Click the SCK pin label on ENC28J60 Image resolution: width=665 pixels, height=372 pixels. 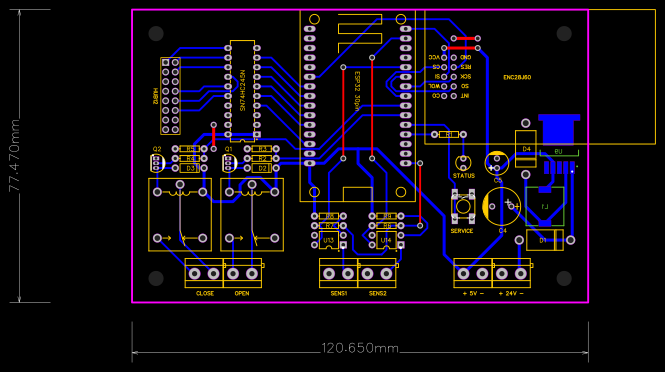(x=466, y=77)
